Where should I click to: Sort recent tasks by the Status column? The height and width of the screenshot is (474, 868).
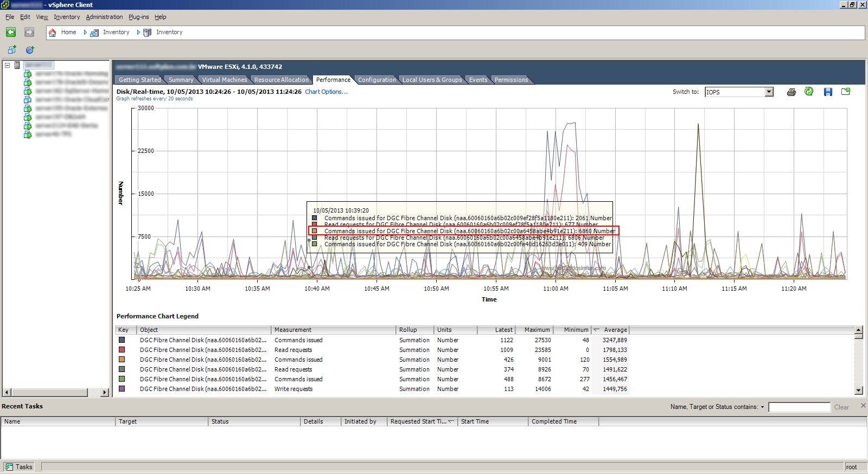pyautogui.click(x=254, y=421)
